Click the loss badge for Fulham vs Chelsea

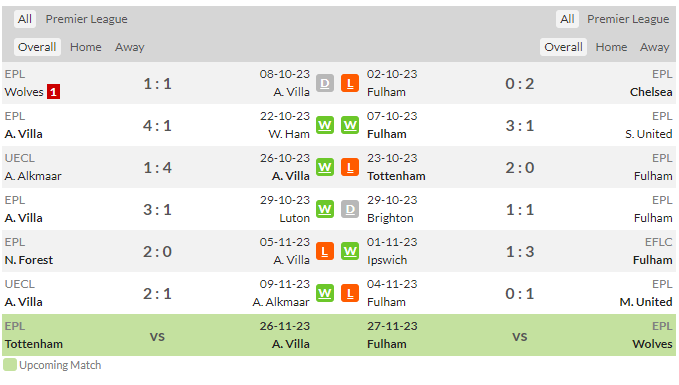[x=350, y=84]
